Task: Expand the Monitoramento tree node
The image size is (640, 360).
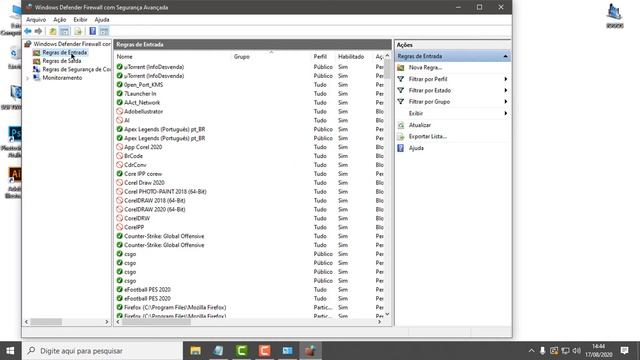Action: [28, 78]
